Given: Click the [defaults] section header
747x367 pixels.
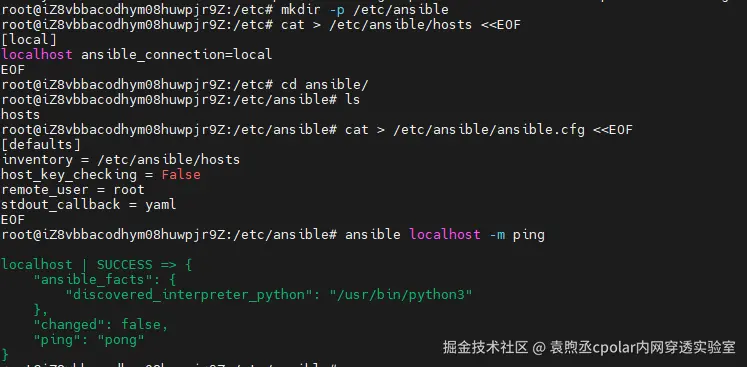Looking at the screenshot, I should click(41, 144).
